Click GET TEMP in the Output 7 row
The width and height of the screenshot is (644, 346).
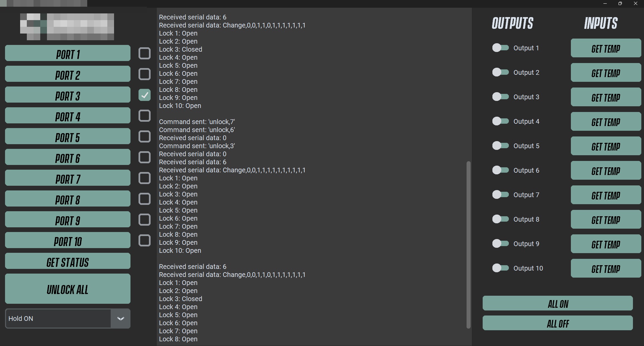[x=606, y=195]
